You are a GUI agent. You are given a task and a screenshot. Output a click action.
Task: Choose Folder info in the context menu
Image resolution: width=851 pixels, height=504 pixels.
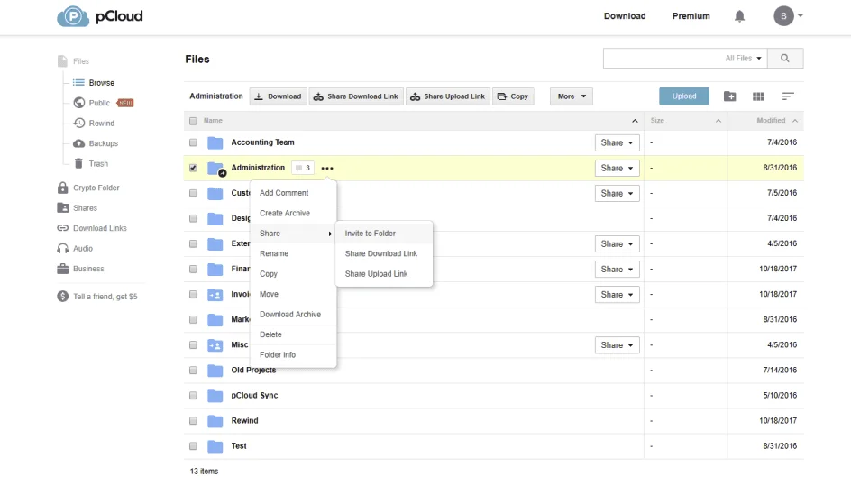[293, 355]
